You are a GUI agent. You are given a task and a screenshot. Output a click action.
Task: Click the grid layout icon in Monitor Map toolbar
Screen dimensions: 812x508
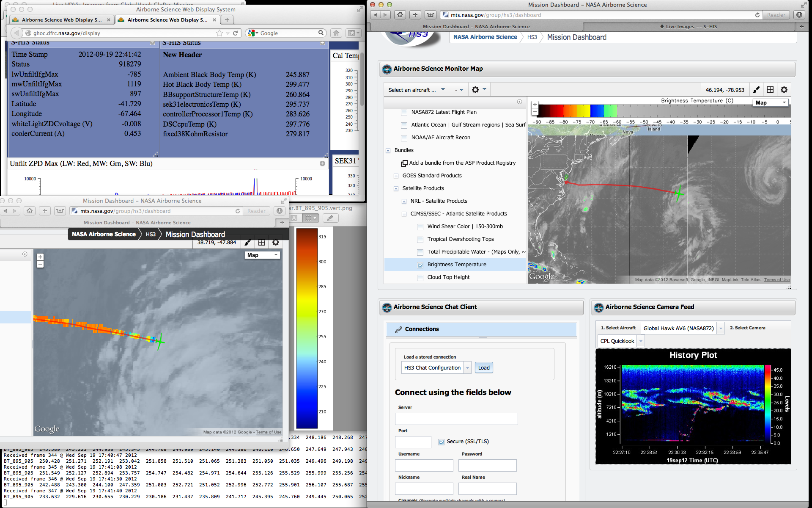click(770, 90)
